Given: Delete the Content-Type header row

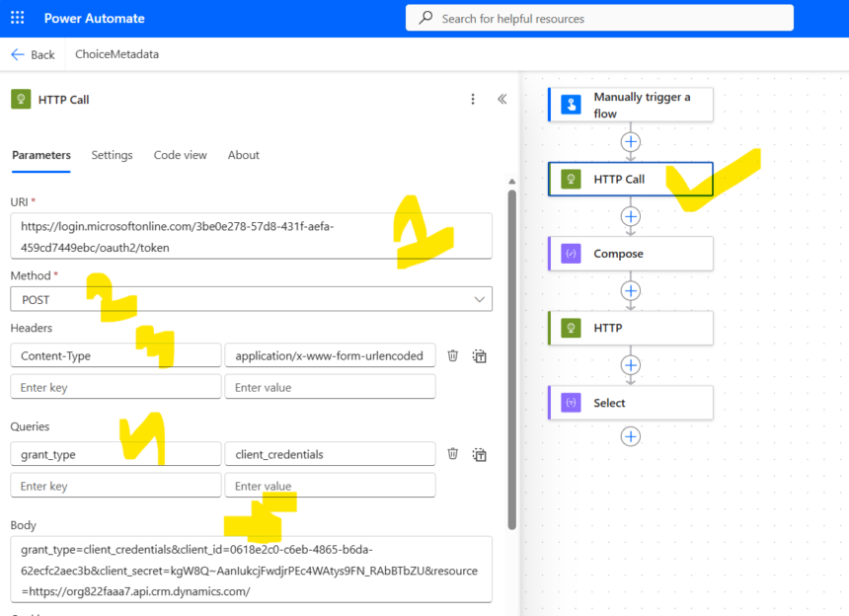Looking at the screenshot, I should tap(452, 355).
